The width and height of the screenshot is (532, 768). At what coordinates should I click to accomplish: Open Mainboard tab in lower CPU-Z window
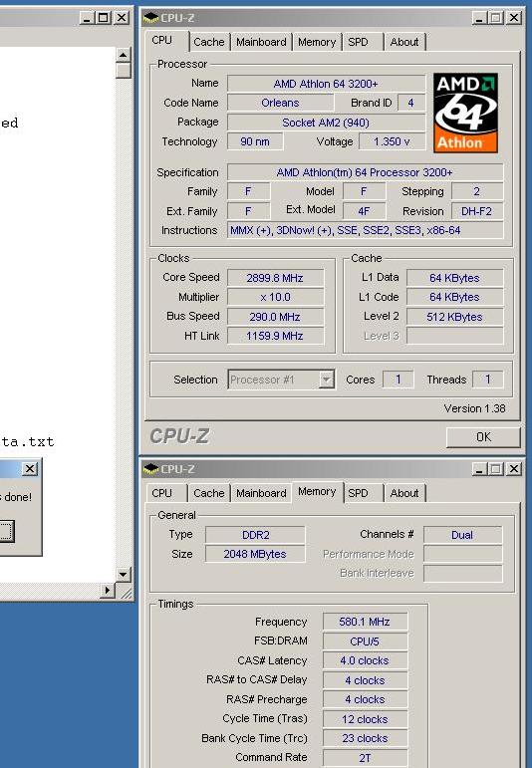pyautogui.click(x=261, y=493)
